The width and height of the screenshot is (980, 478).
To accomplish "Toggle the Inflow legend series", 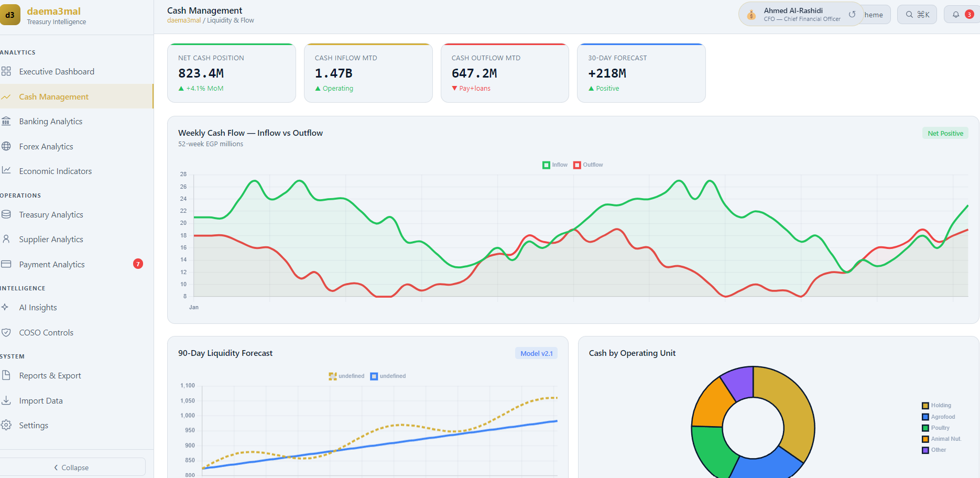I will tap(555, 165).
